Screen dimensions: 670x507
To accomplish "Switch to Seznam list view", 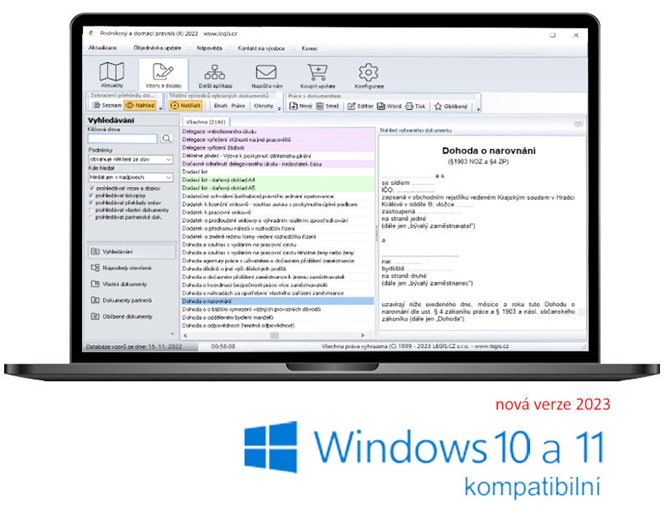I will 107,105.
